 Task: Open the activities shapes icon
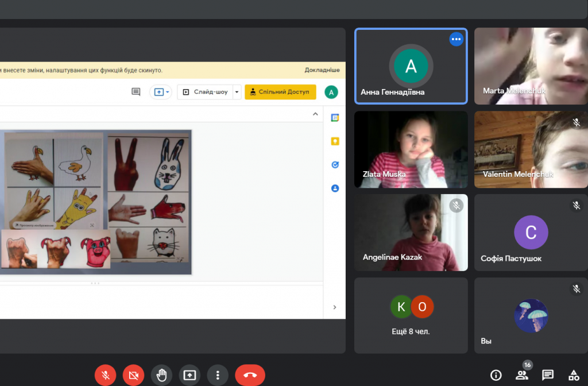[x=573, y=375]
